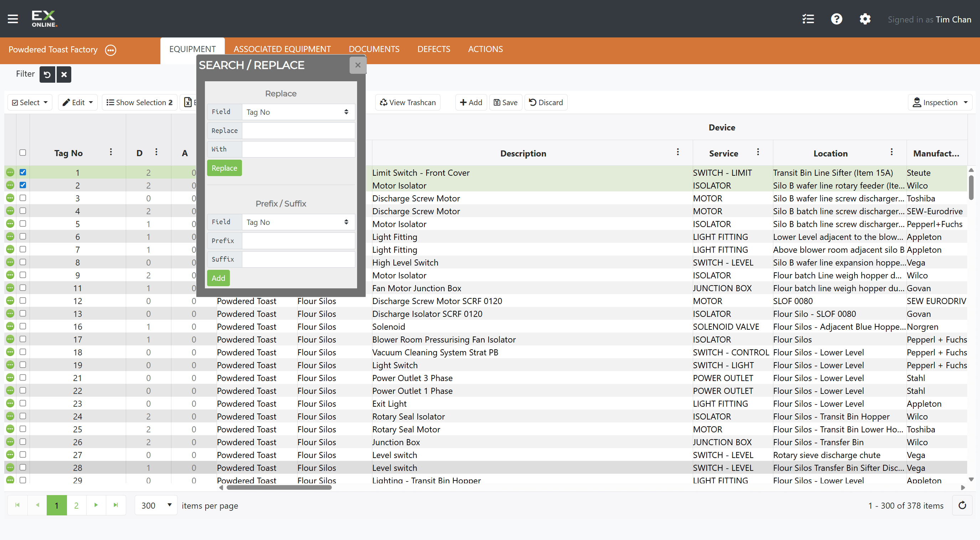This screenshot has height=540, width=980.
Task: Click the horizontal scrollbar thumb
Action: pos(279,488)
